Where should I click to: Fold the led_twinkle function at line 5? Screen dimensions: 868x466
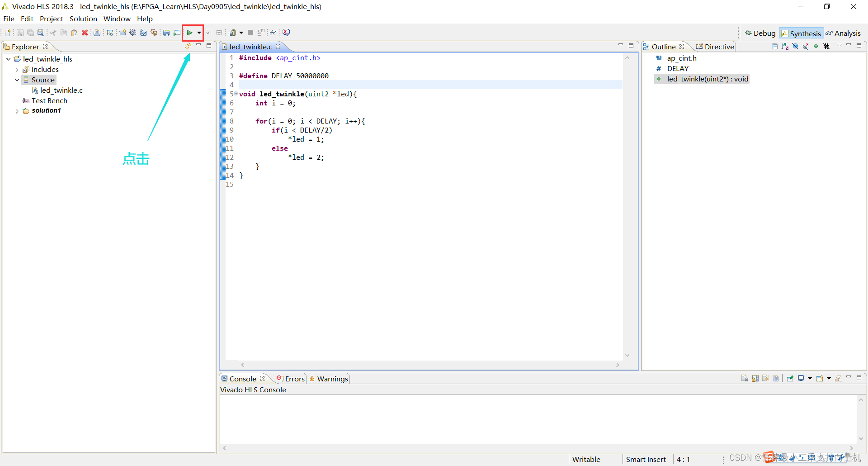[236, 94]
